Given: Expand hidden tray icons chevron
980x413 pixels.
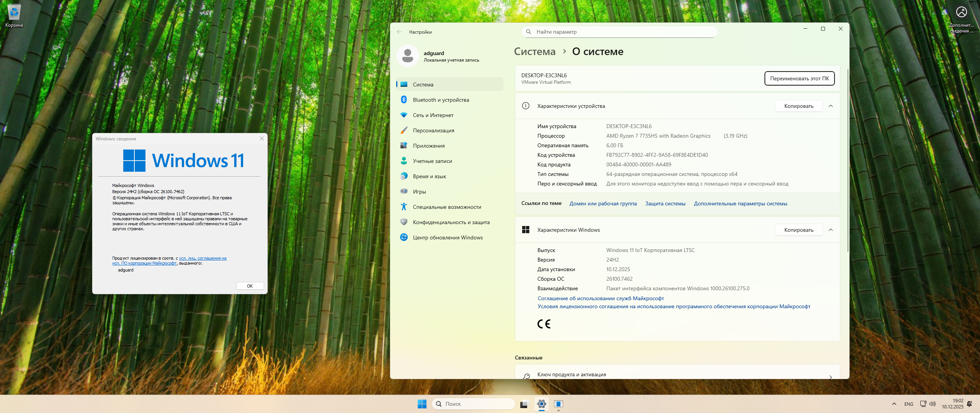Looking at the screenshot, I should pyautogui.click(x=894, y=404).
